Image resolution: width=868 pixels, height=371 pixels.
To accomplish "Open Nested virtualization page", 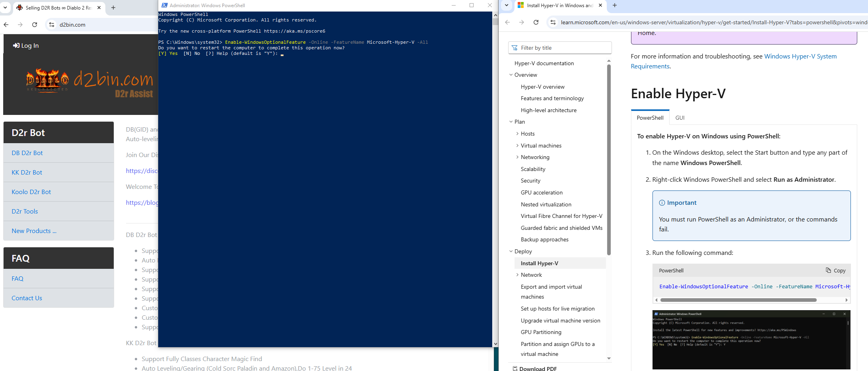I will [x=546, y=204].
